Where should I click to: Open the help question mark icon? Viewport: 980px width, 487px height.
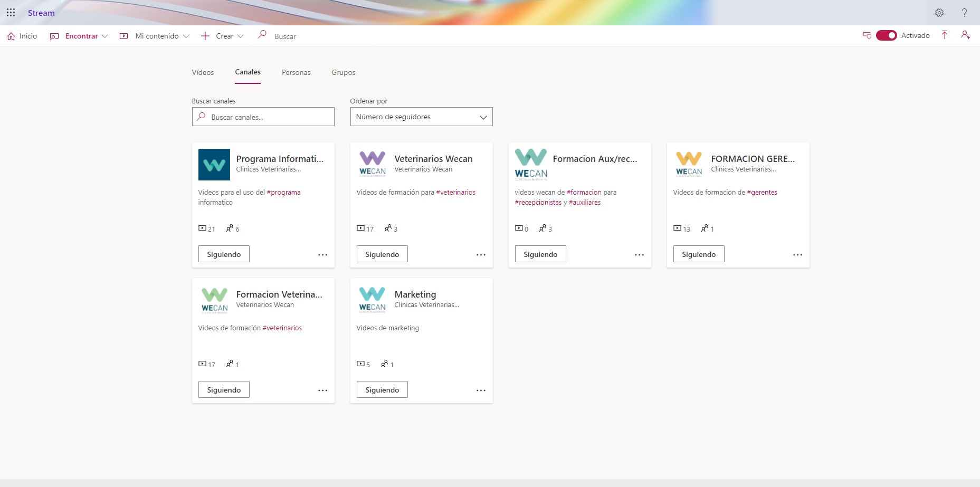tap(964, 13)
